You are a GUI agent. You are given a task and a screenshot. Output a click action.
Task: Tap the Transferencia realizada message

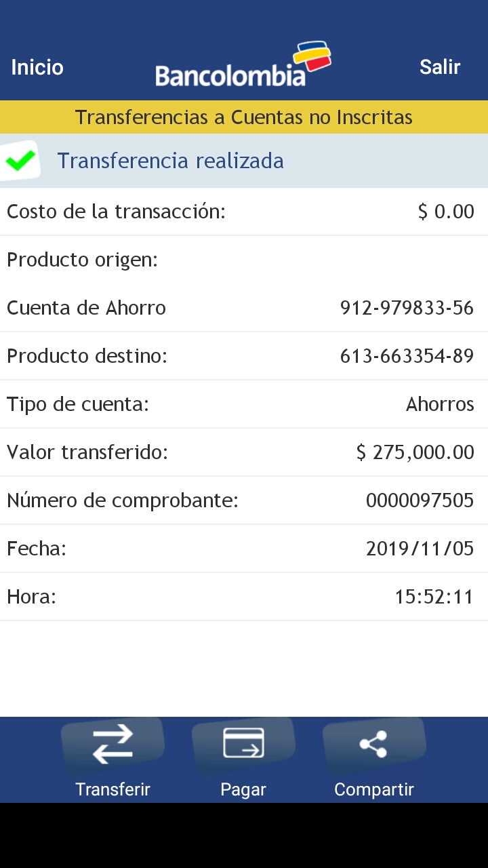pyautogui.click(x=170, y=161)
